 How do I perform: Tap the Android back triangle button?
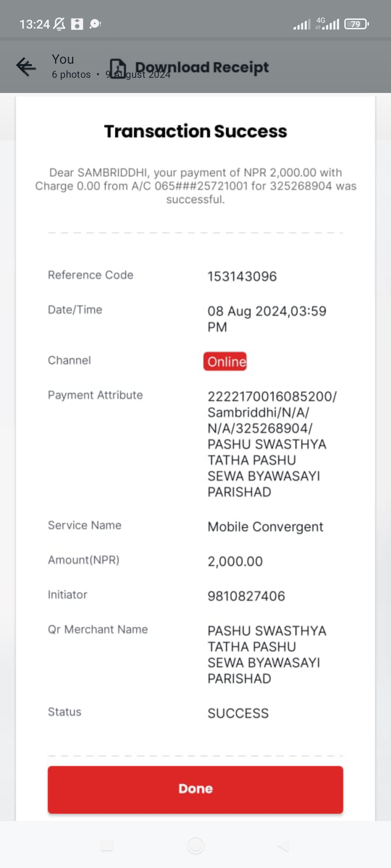click(x=283, y=846)
